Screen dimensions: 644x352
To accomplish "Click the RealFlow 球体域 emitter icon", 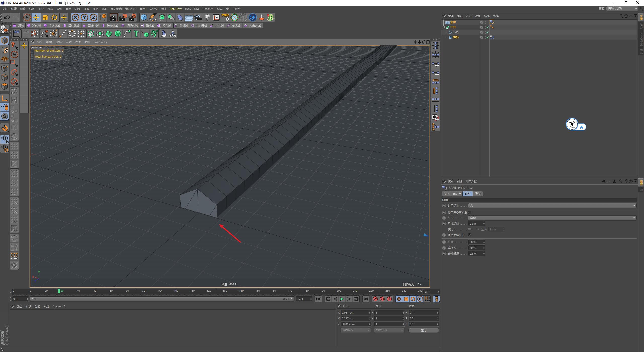I will coord(36,25).
